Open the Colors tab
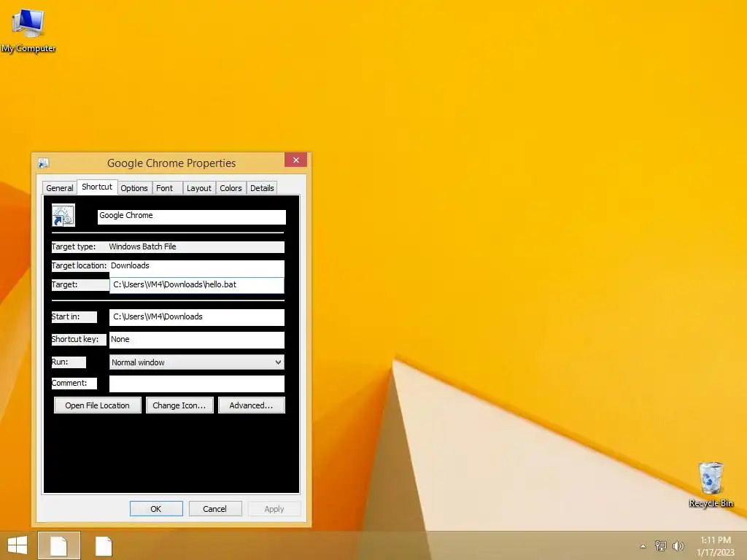The height and width of the screenshot is (560, 747). point(231,188)
